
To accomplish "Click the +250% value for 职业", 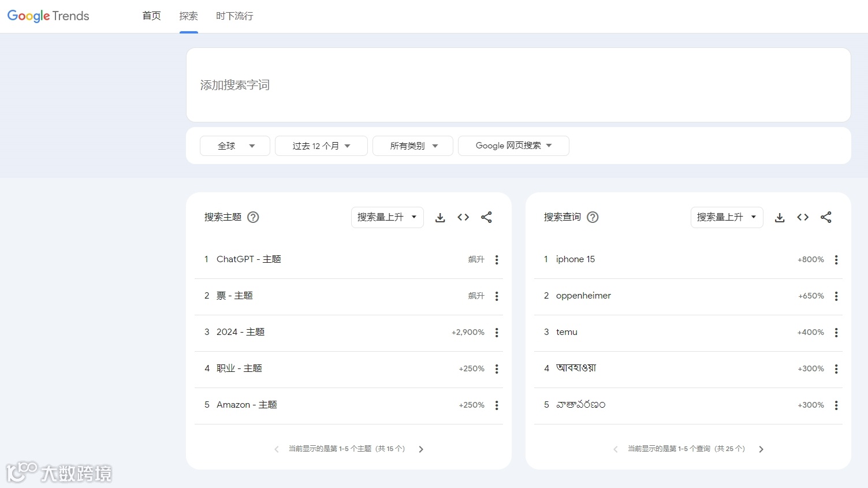I will 472,368.
